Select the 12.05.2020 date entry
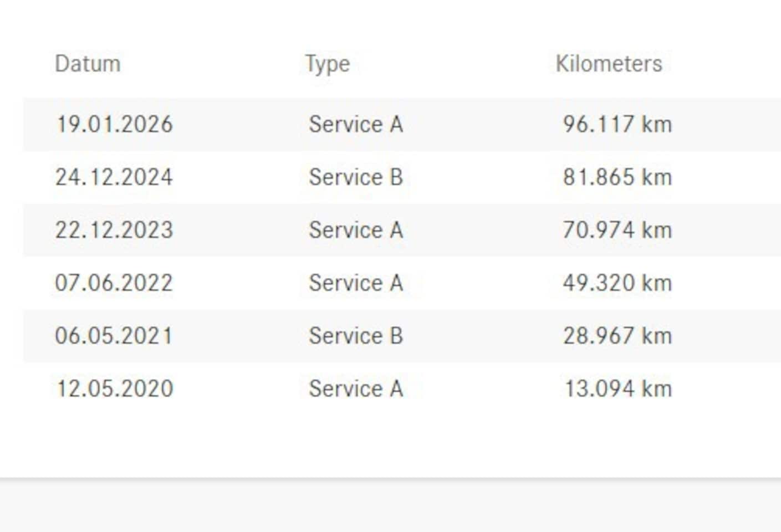The height and width of the screenshot is (532, 781). 114,388
